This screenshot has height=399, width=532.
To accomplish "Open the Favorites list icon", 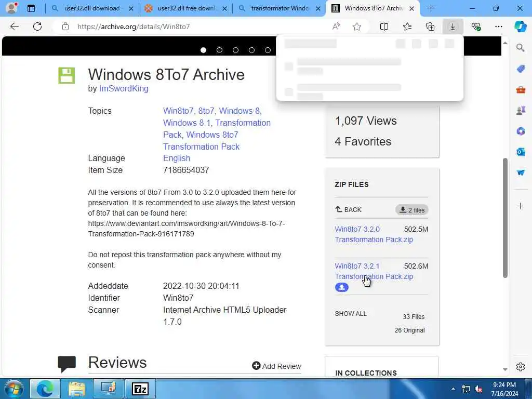I will point(407,26).
